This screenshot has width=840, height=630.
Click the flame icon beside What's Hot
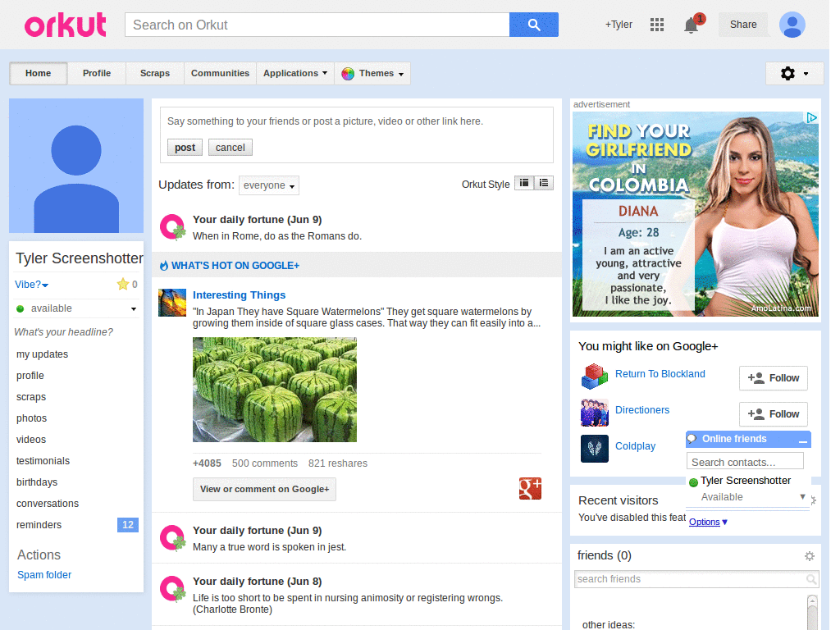(164, 265)
